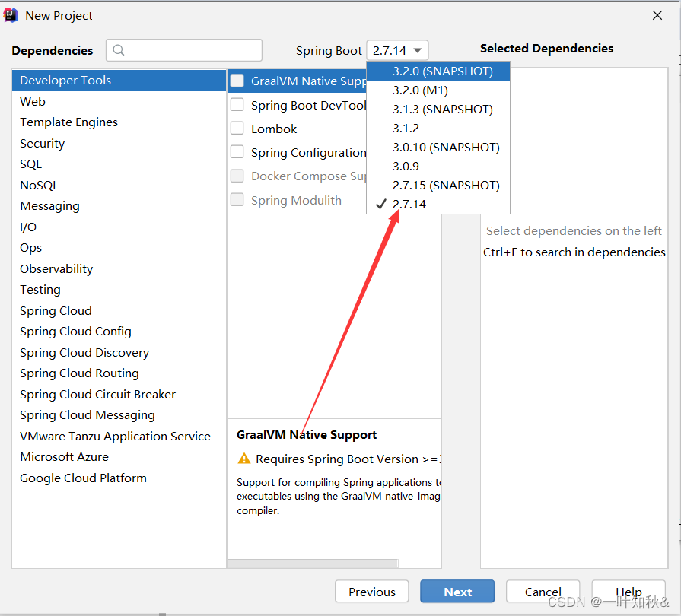Image resolution: width=681 pixels, height=616 pixels.
Task: Choose the Microsoft Azure category
Action: (119, 457)
